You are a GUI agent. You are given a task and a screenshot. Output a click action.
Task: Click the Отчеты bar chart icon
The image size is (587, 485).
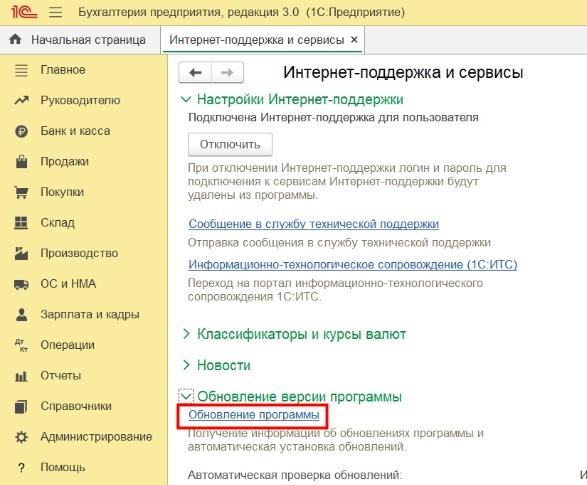click(x=21, y=376)
